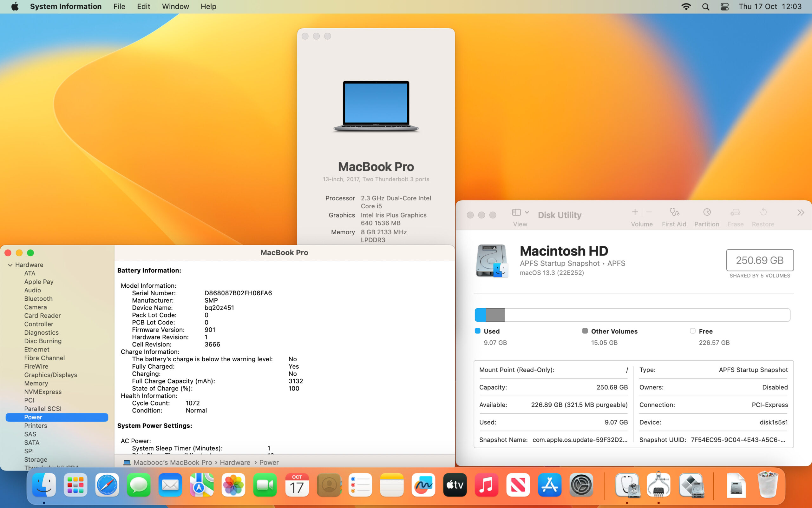Open Music app in Dock
The height and width of the screenshot is (508, 812).
coord(487,485)
